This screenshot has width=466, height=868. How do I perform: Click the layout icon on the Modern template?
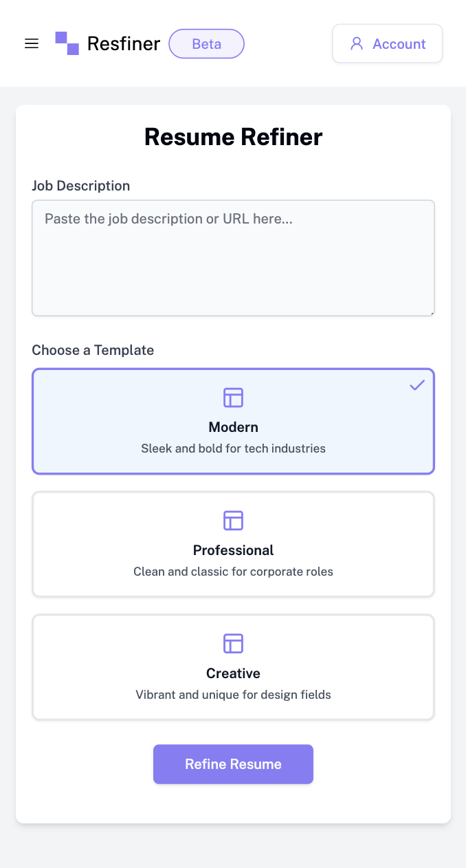point(233,398)
